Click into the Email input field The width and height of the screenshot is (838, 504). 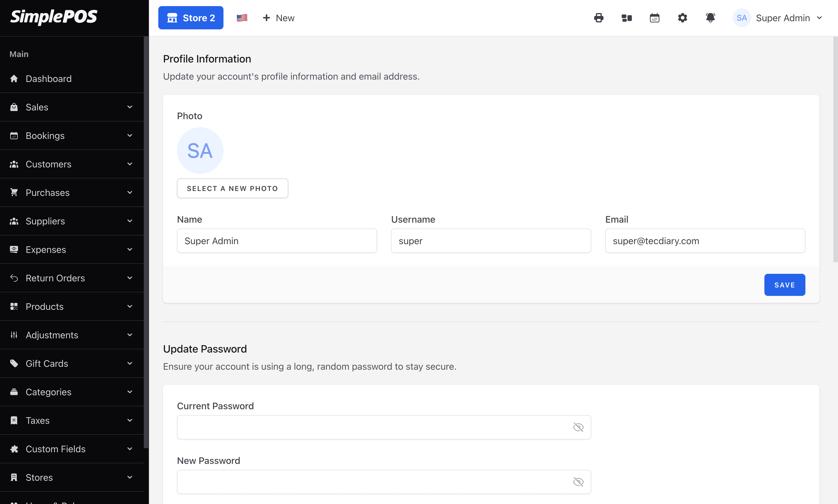coord(705,241)
